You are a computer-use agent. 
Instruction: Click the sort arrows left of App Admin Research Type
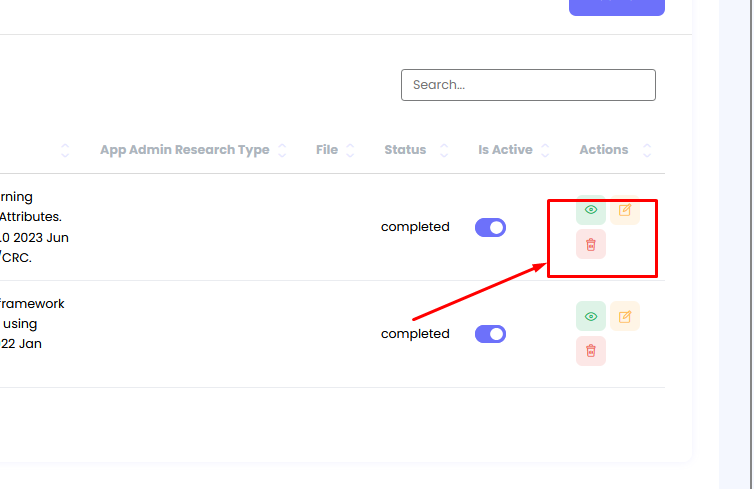pyautogui.click(x=65, y=151)
